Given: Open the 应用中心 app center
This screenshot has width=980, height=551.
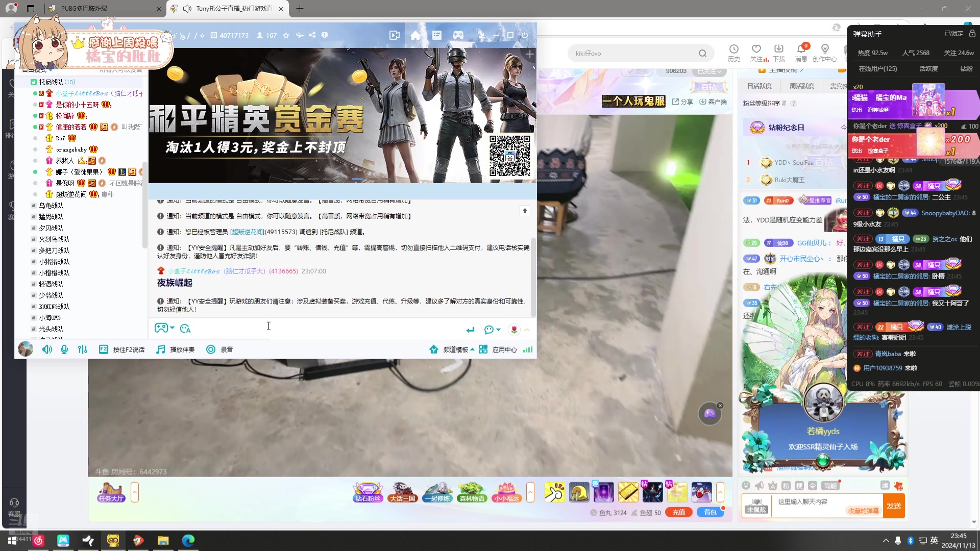Looking at the screenshot, I should [499, 349].
